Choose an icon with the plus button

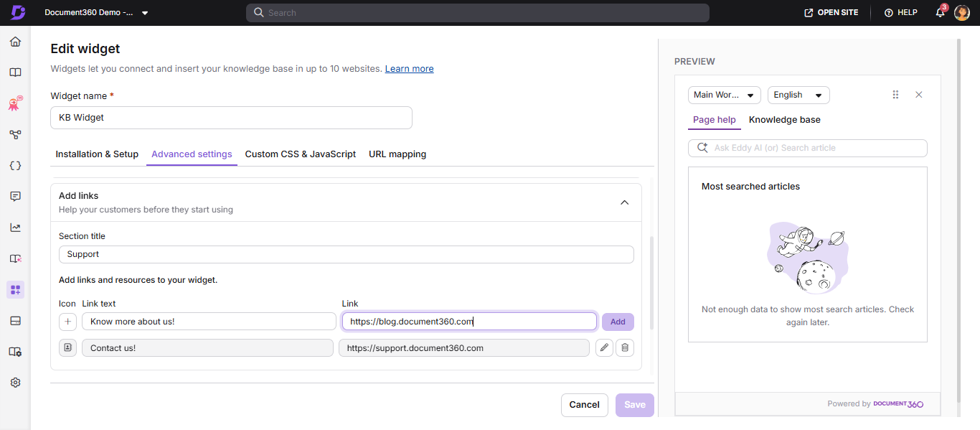69,322
